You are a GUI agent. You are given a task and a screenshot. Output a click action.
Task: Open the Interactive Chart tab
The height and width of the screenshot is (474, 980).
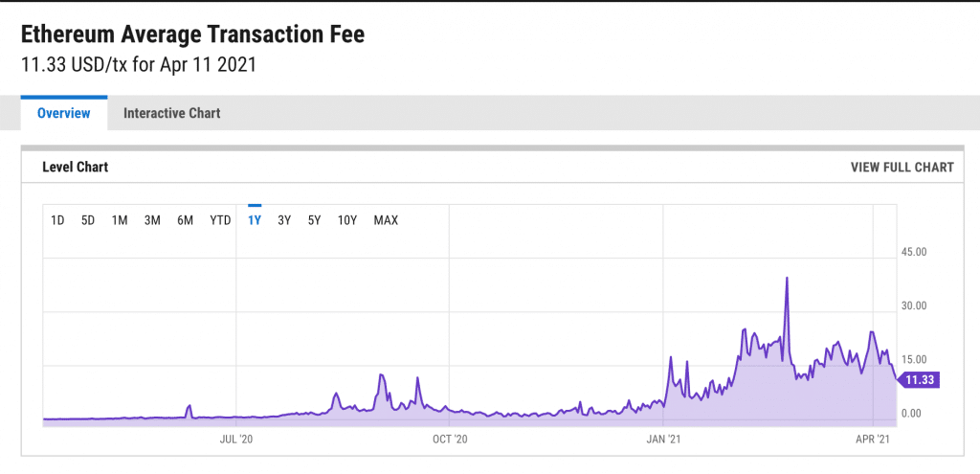coord(171,113)
